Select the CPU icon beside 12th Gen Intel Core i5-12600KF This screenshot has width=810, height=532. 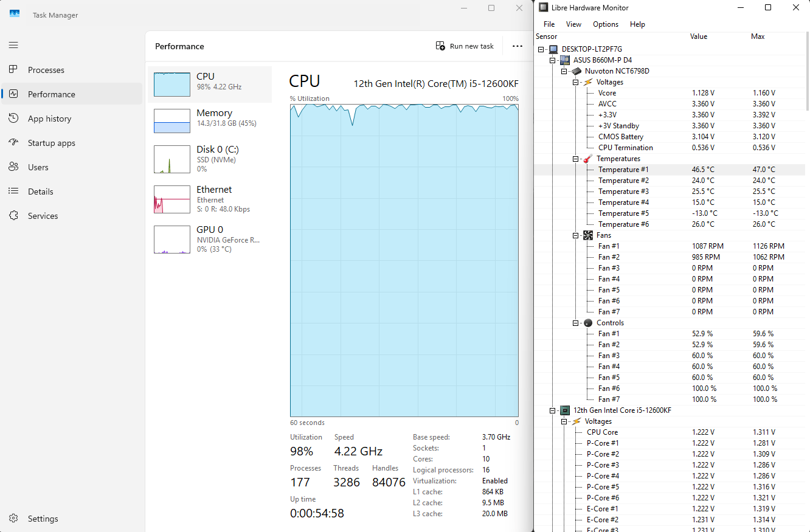pyautogui.click(x=565, y=410)
